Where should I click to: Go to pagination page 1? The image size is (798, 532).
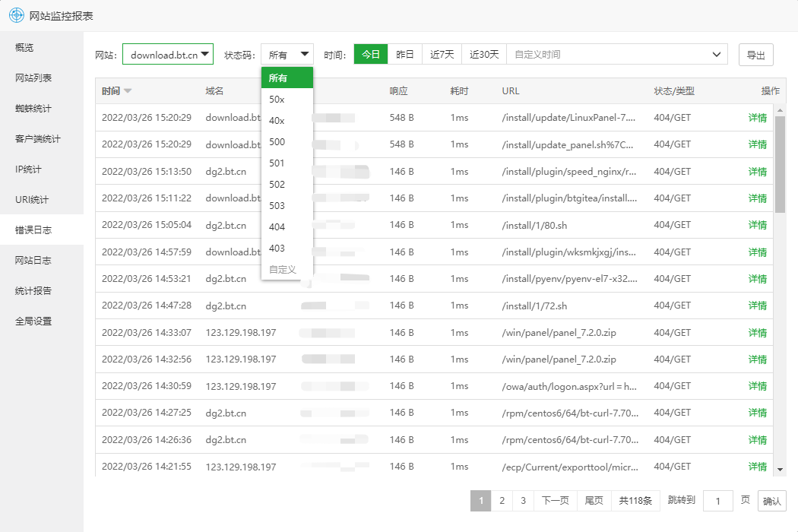coord(480,501)
